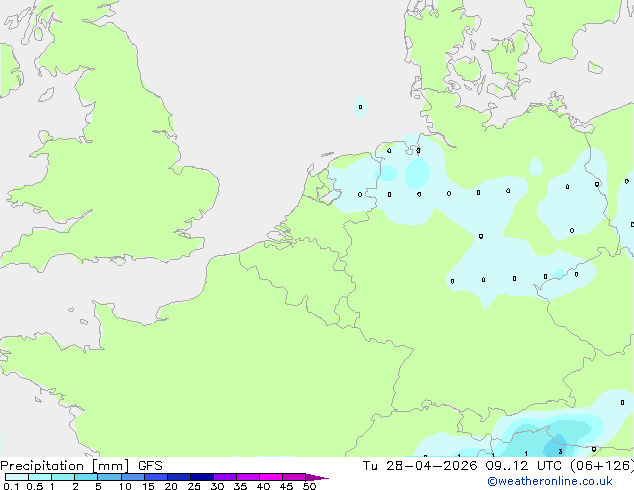Click the '09..12 UTC' time text

523,466
